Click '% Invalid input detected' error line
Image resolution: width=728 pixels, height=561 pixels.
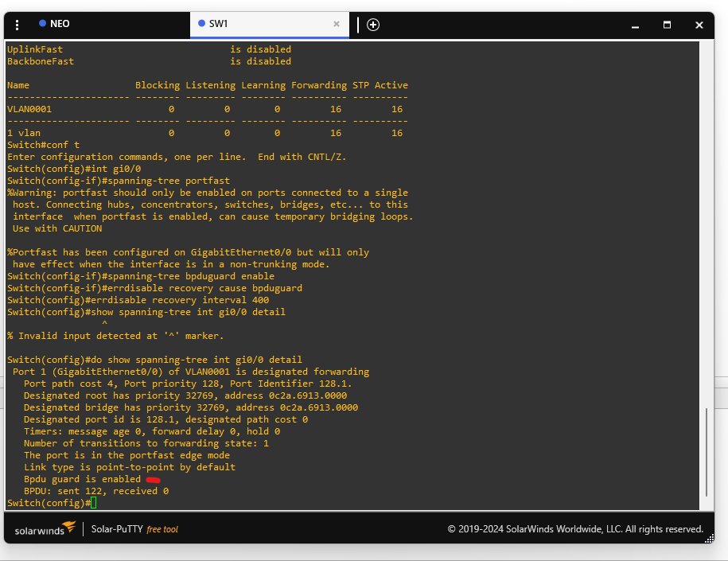[115, 336]
